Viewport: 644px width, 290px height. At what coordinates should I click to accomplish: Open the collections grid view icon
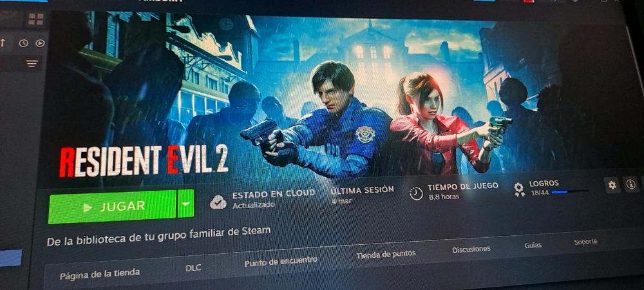pos(36,19)
